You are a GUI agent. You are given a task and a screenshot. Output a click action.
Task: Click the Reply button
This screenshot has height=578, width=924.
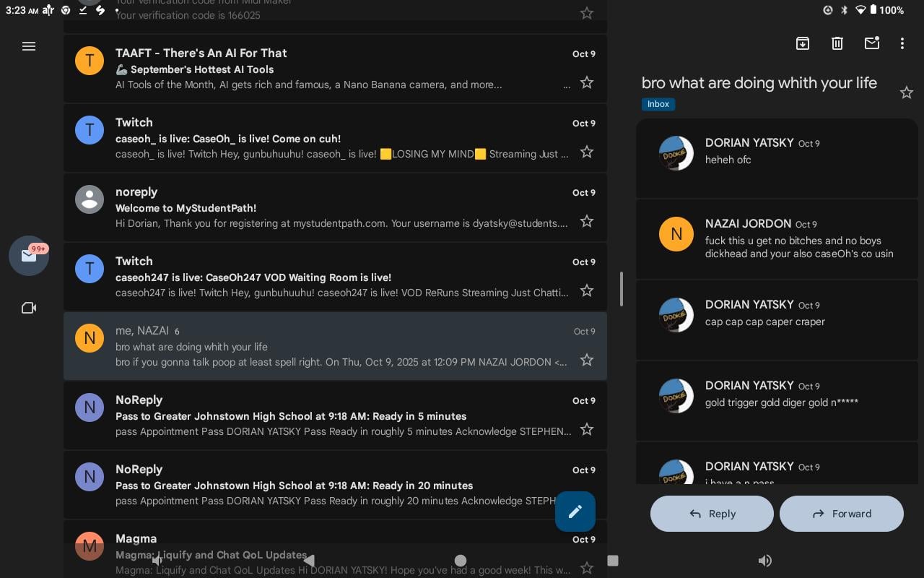[x=712, y=514]
